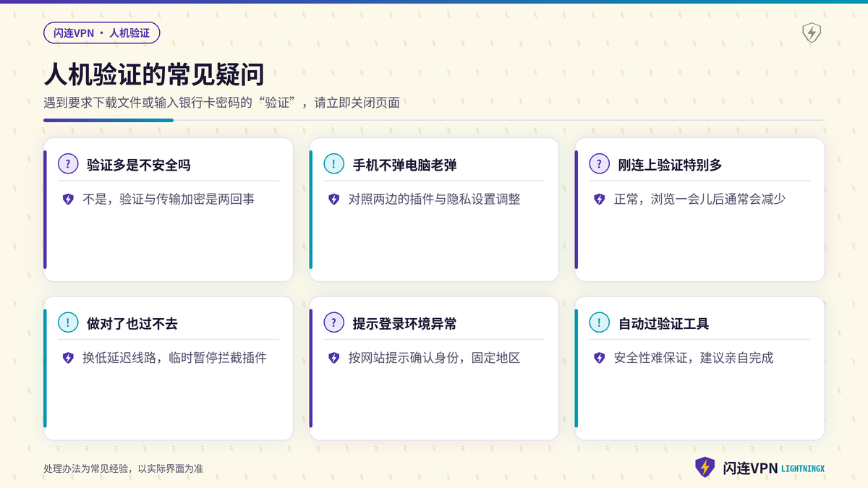
Task: Click shield icon before 对照两边的插件与隐私设置调整
Action: click(x=333, y=199)
